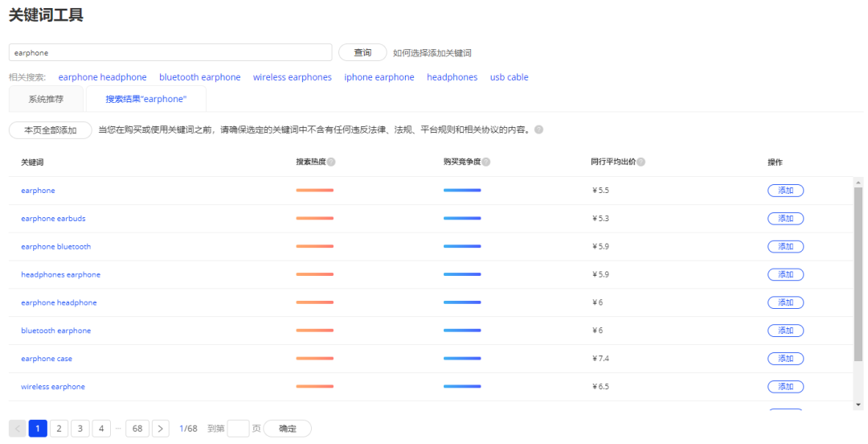Screen dimensions: 868x444
Task: Click related search 'wireless earphones'
Action: click(x=293, y=77)
